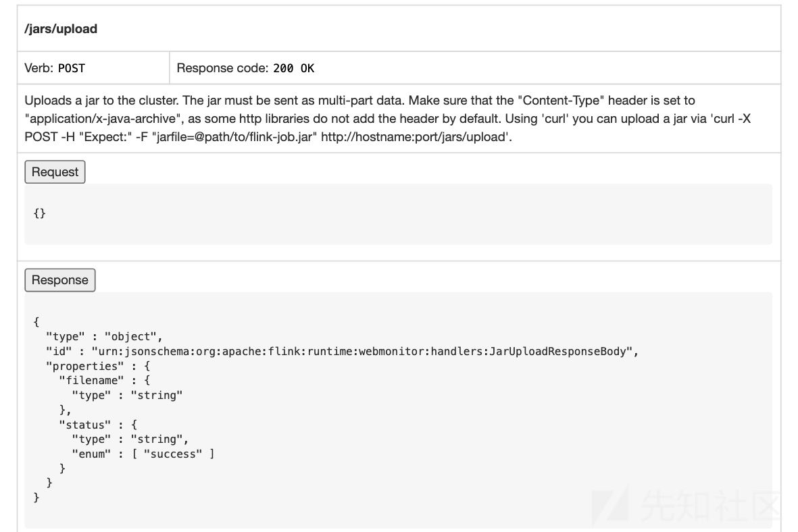Click the JarUploadResponseBody id line

342,352
